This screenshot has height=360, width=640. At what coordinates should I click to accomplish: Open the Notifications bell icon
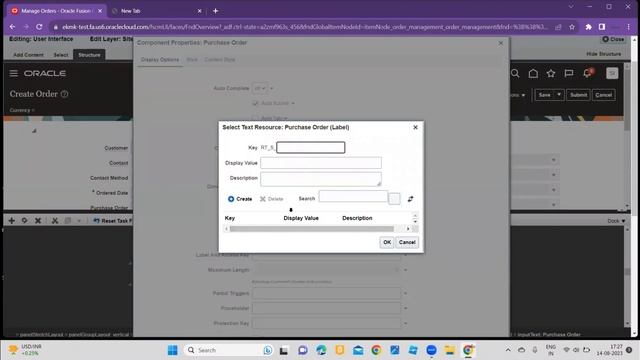coord(587,73)
